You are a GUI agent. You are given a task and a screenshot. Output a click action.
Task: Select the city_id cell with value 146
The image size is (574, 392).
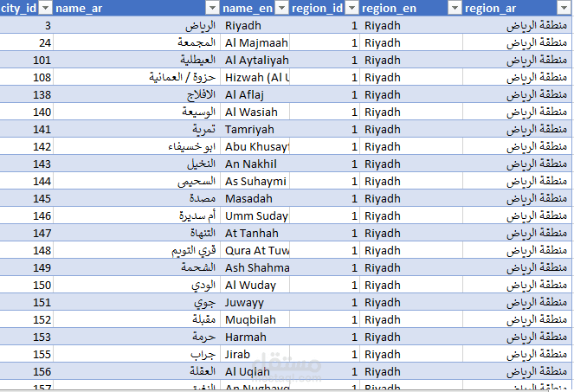(x=26, y=215)
